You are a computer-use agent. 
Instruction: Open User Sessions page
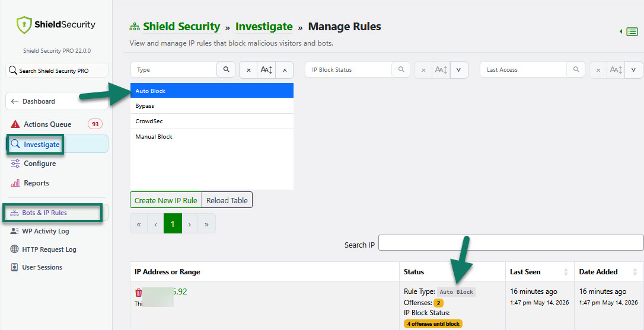pyautogui.click(x=42, y=267)
